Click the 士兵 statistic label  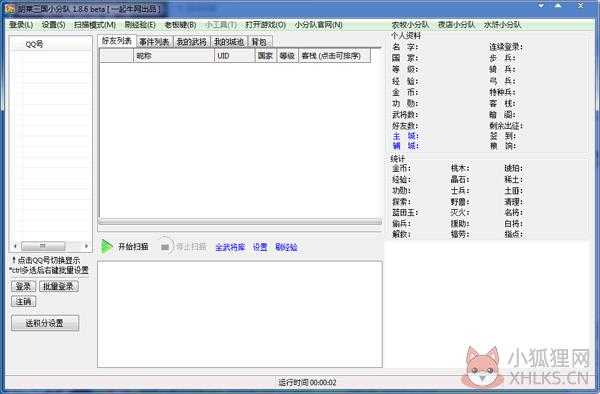(460, 190)
